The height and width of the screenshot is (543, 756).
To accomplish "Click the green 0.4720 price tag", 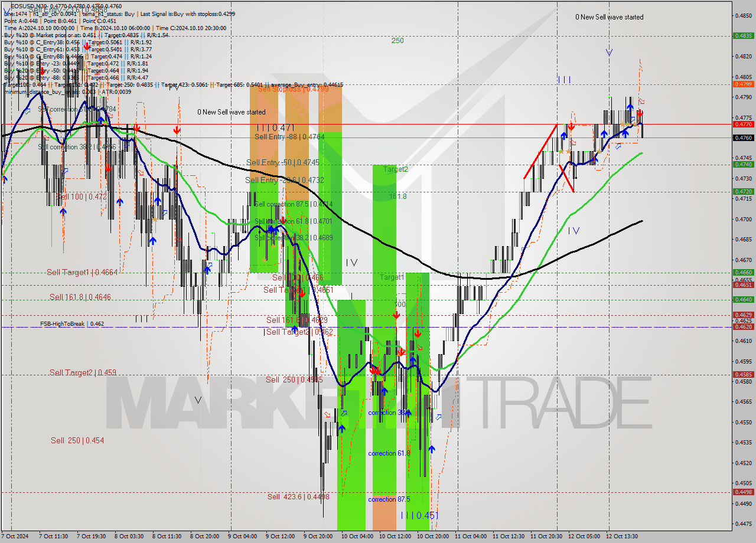I will (742, 192).
